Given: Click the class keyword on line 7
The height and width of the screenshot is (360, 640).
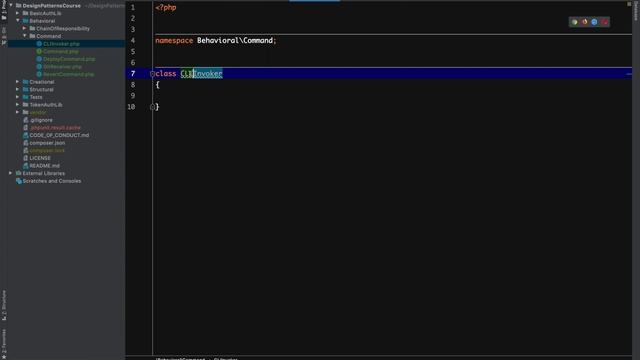Looking at the screenshot, I should click(166, 73).
